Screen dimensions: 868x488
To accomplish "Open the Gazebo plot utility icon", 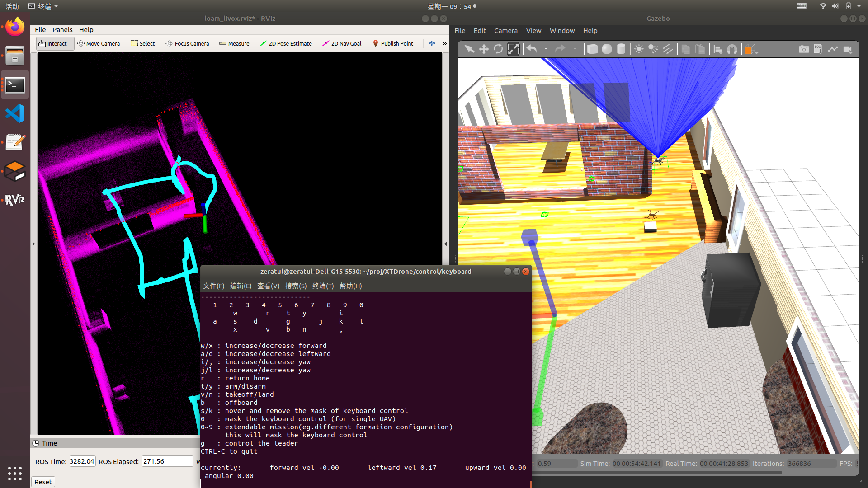I will (833, 49).
